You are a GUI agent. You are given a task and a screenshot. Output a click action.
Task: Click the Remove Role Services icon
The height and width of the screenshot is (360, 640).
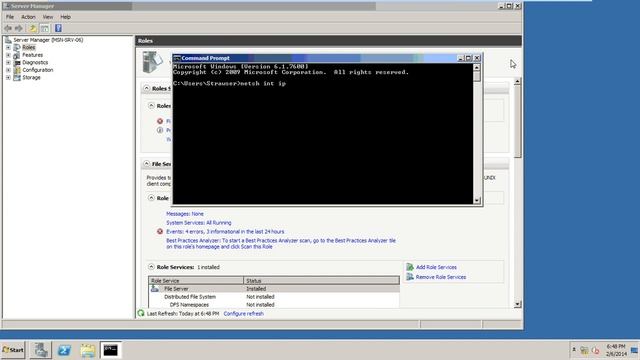point(410,277)
